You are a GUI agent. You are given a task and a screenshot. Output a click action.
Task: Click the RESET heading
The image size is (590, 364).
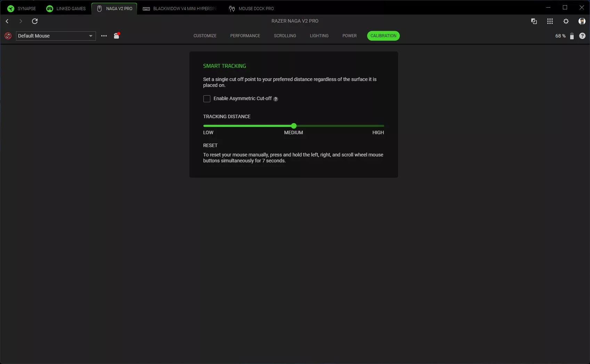click(x=210, y=145)
